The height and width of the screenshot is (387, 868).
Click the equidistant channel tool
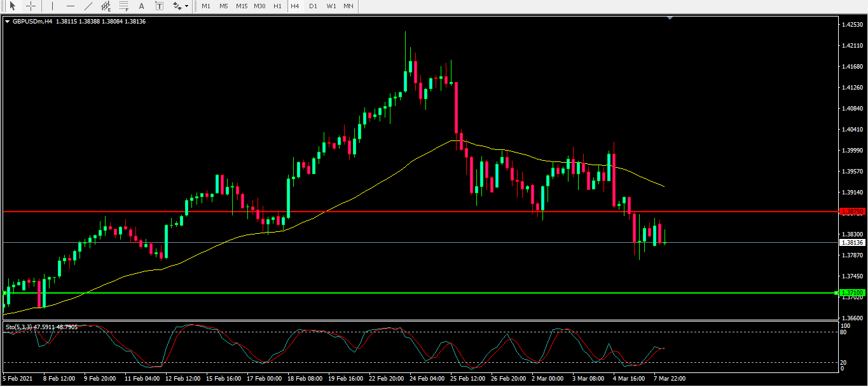point(106,6)
